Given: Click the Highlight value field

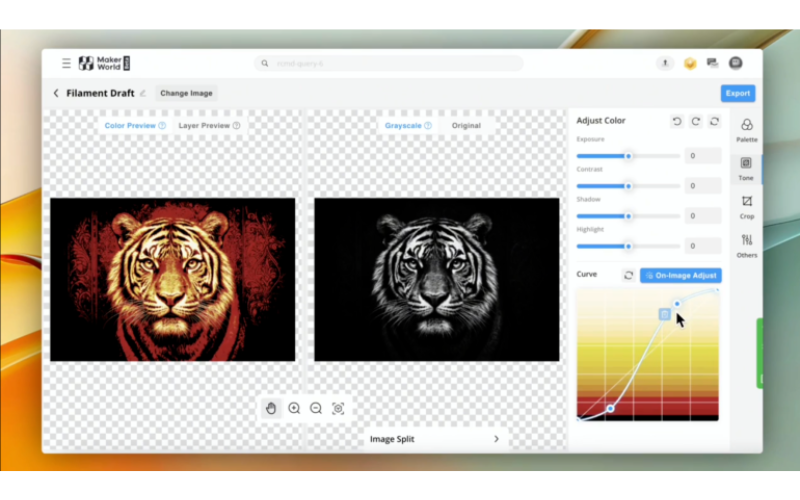Looking at the screenshot, I should (703, 246).
